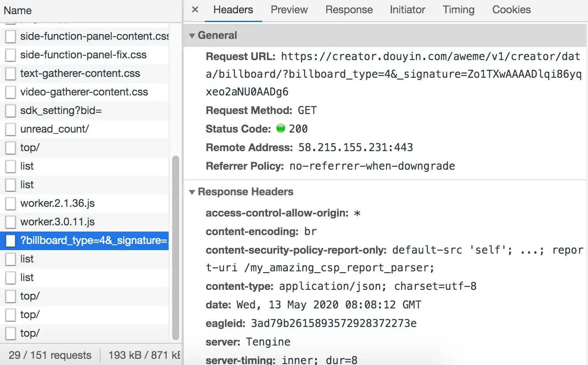
Task: Select the side-function-panel-fix.css request
Action: click(84, 55)
